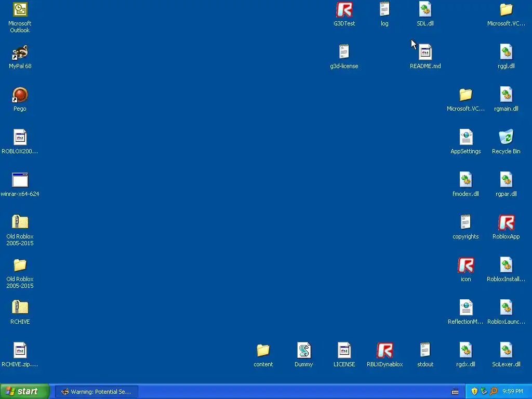
Task: Click the content folder icon
Action: 263,351
